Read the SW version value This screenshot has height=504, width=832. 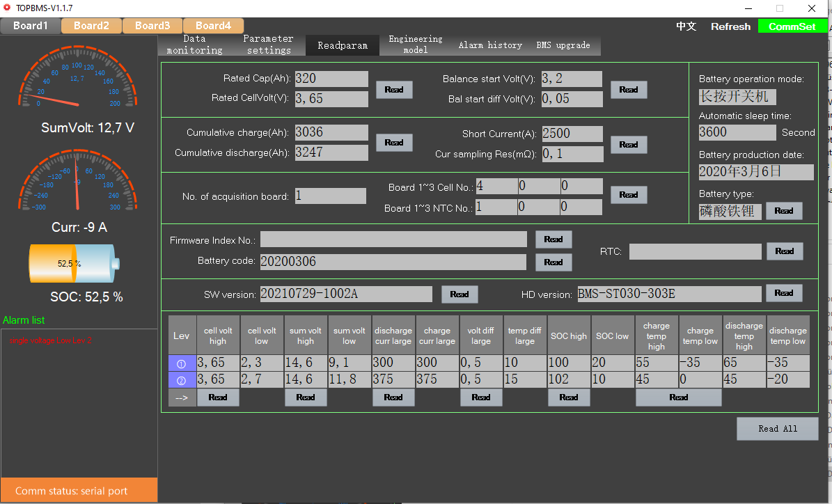point(460,294)
